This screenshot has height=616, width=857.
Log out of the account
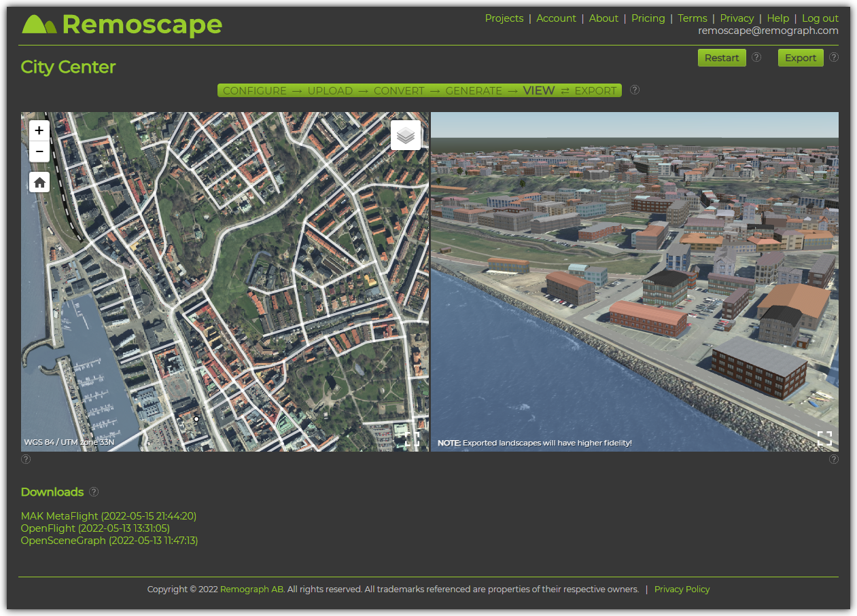[x=820, y=18]
